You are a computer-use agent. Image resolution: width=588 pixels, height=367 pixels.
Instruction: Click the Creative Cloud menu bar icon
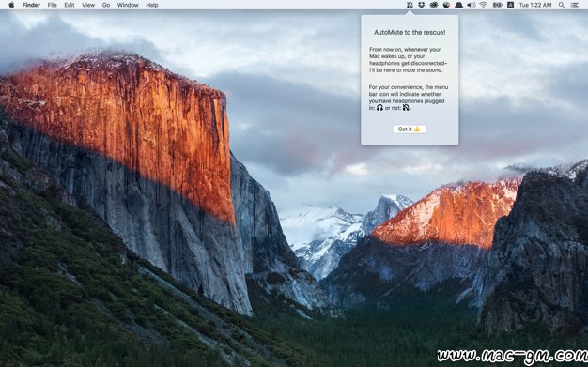pos(434,5)
